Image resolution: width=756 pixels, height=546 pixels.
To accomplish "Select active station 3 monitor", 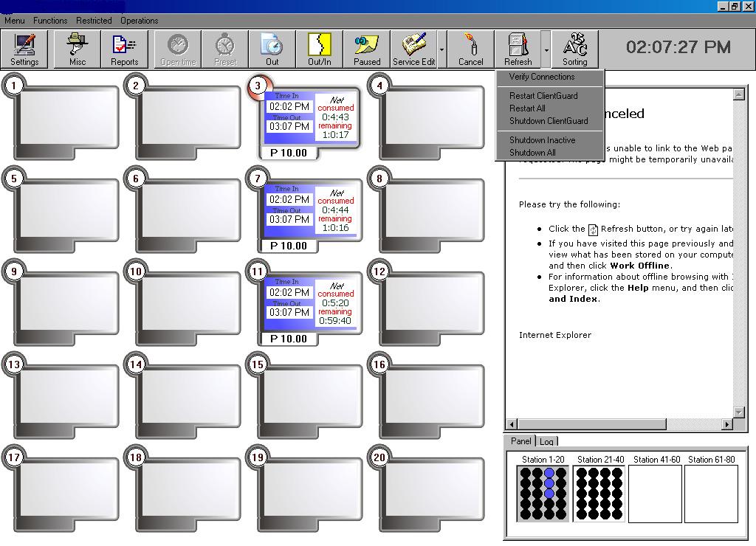I will (305, 116).
